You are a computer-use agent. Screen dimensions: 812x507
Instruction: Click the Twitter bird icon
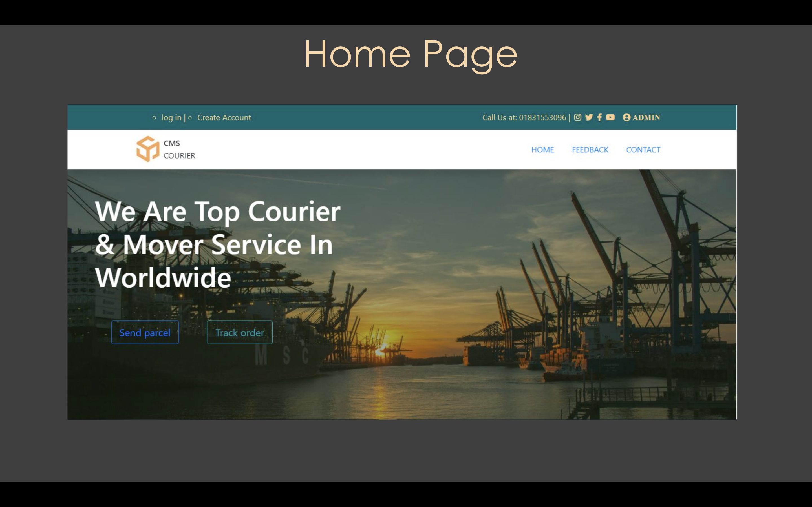(x=589, y=117)
